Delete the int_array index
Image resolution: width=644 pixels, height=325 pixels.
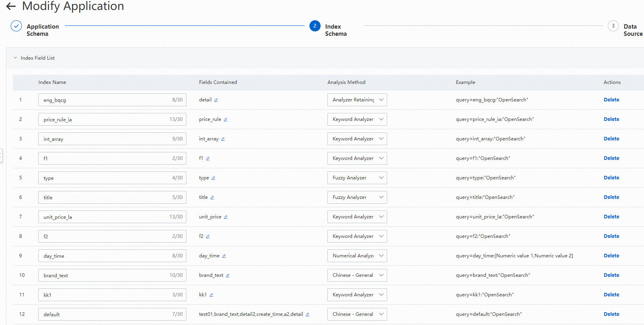coord(611,139)
